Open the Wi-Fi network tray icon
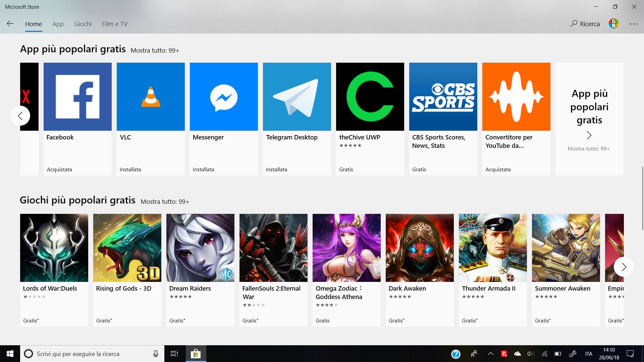 point(545,354)
